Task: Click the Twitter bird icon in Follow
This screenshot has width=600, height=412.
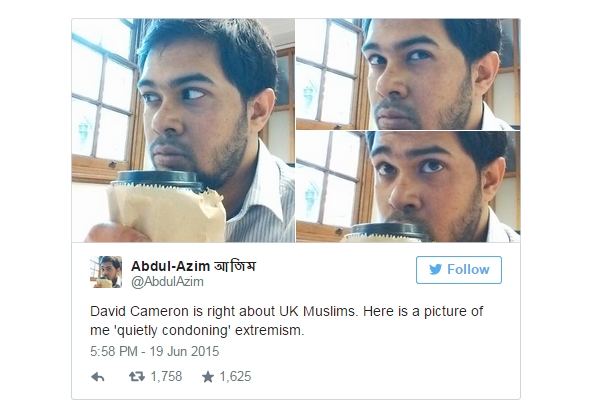Action: pos(435,269)
